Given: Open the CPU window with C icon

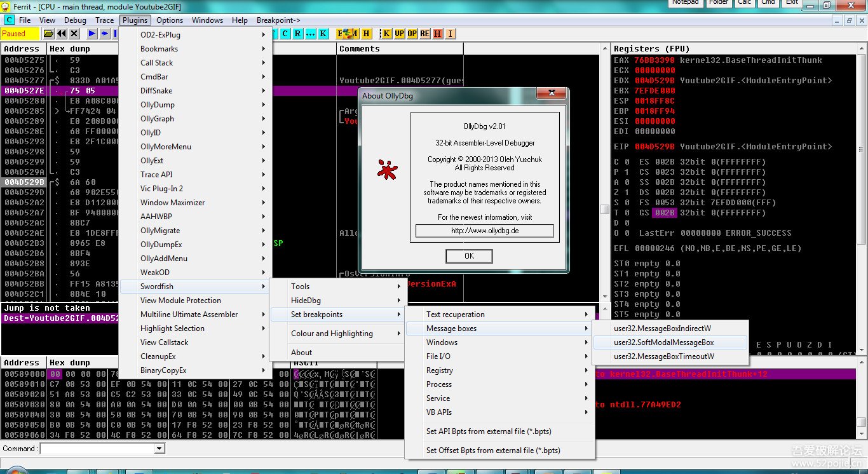Looking at the screenshot, I should pyautogui.click(x=285, y=34).
